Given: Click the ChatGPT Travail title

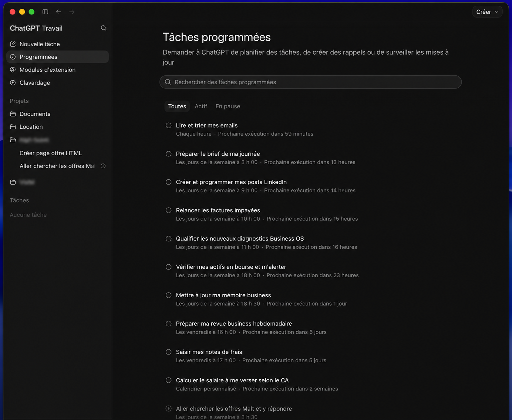Looking at the screenshot, I should [x=36, y=28].
